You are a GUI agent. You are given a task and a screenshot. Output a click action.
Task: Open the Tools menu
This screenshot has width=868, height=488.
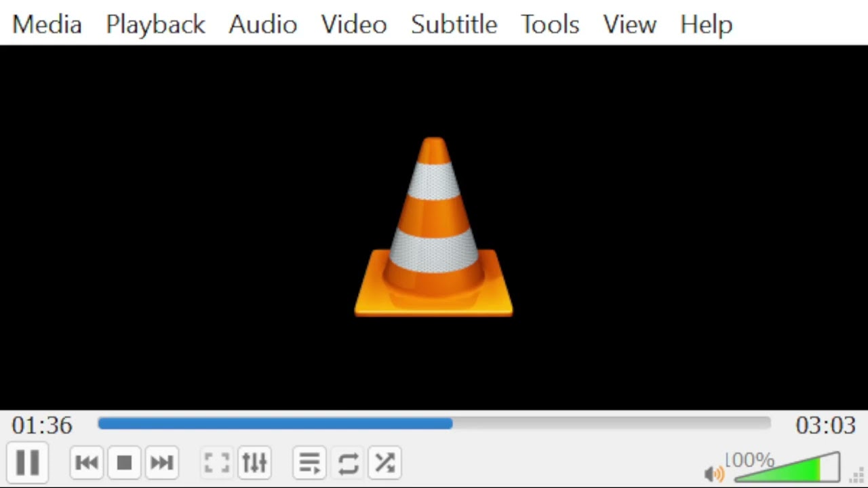(x=550, y=24)
